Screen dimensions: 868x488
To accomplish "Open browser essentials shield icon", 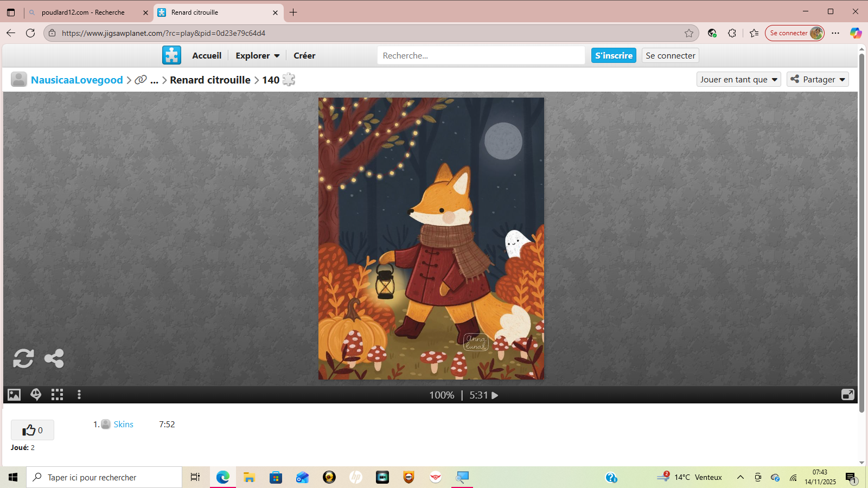I will coord(712,33).
